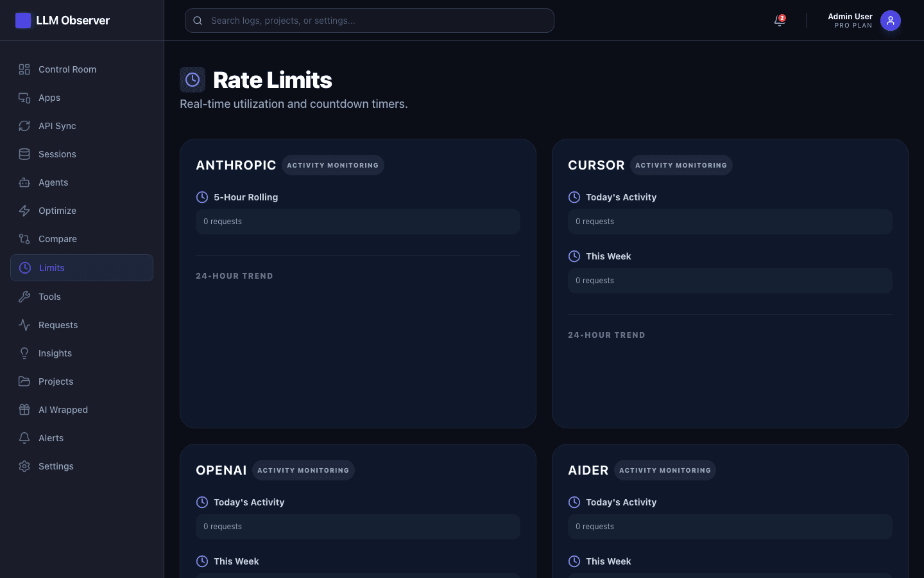This screenshot has height=578, width=924.
Task: Open Insights from sidebar
Action: point(81,353)
